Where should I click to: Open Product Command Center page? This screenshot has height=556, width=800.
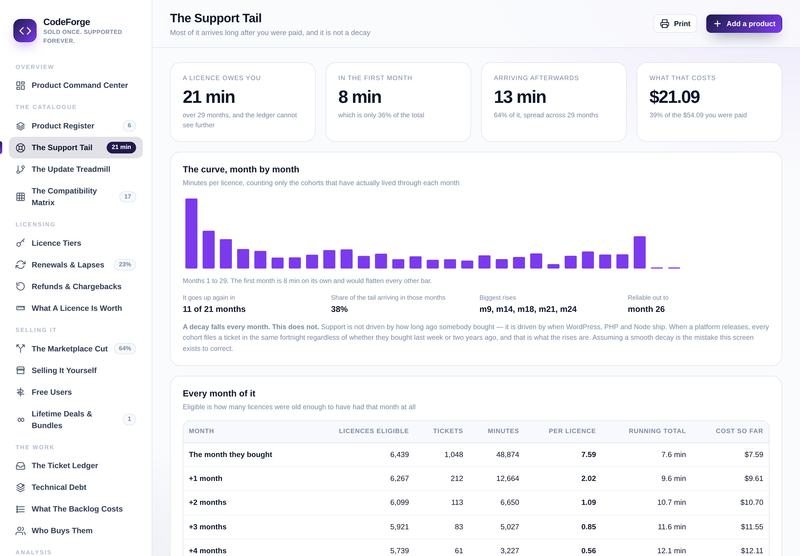(x=76, y=85)
